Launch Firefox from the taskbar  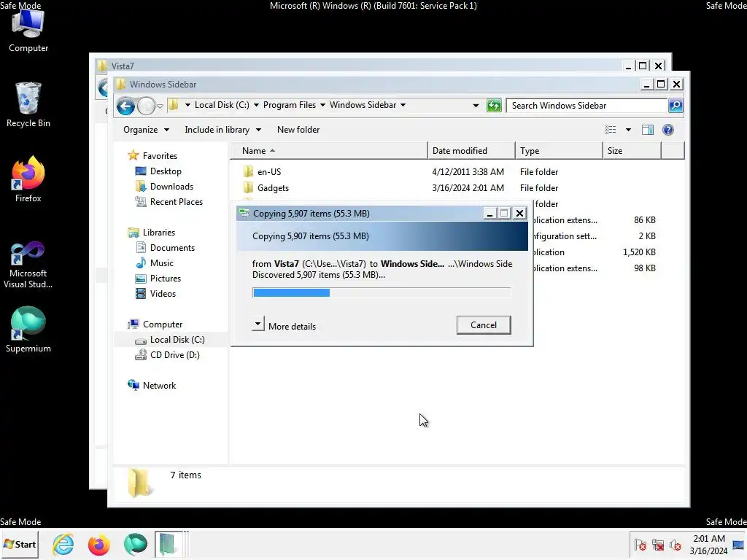coord(99,544)
